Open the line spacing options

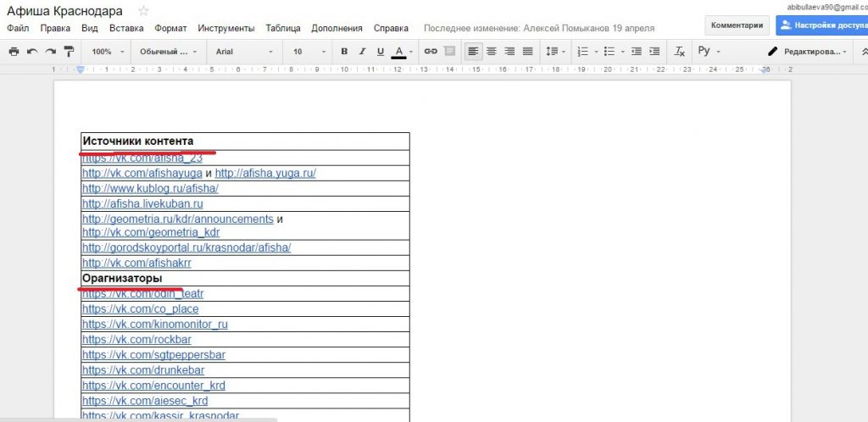555,52
